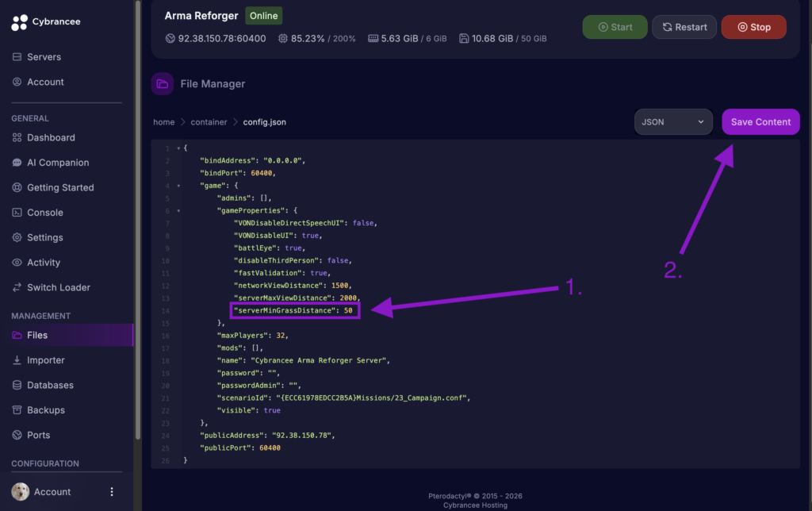This screenshot has height=511, width=812.
Task: Click the Getting Started lifebuoy icon
Action: 17,187
